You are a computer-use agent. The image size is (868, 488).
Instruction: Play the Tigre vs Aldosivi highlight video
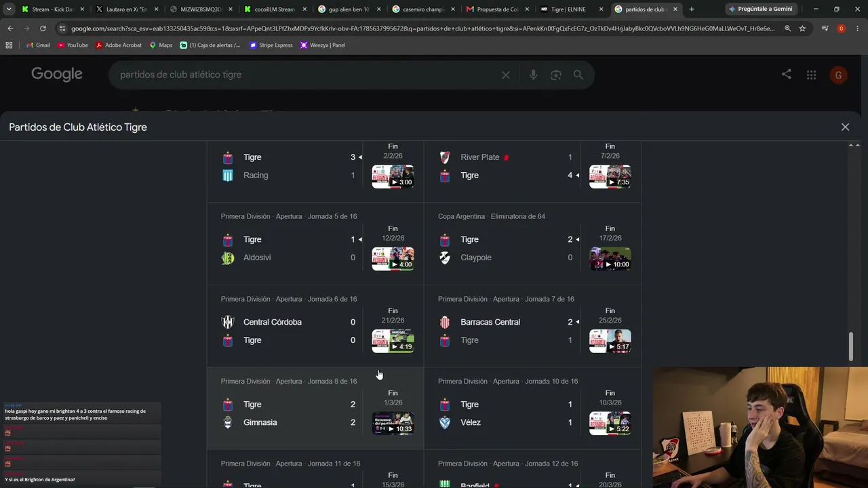[x=393, y=259]
